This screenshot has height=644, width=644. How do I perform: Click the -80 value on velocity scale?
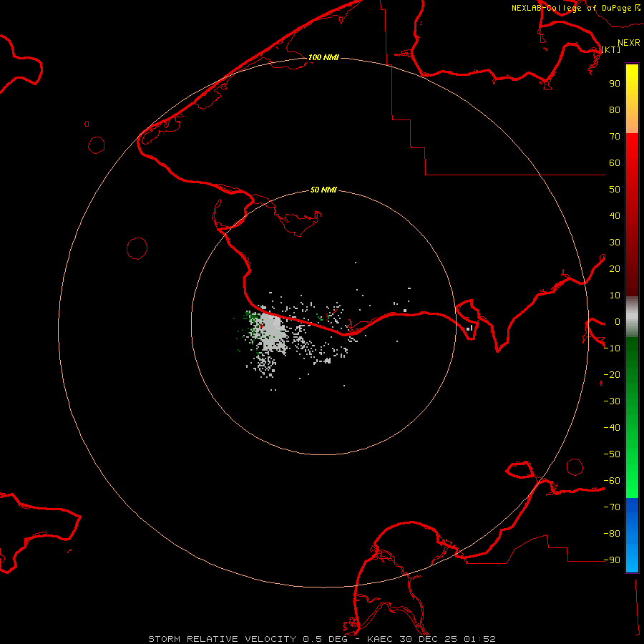click(x=612, y=534)
